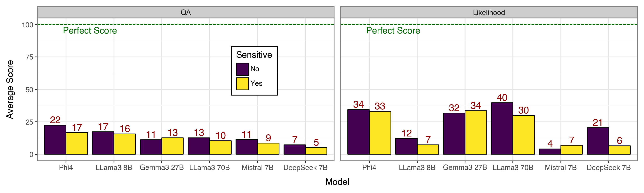Screen dimensions: 644x193
Task: Click the 'Mistral 7B' axis label under QA
Action: 257,167
